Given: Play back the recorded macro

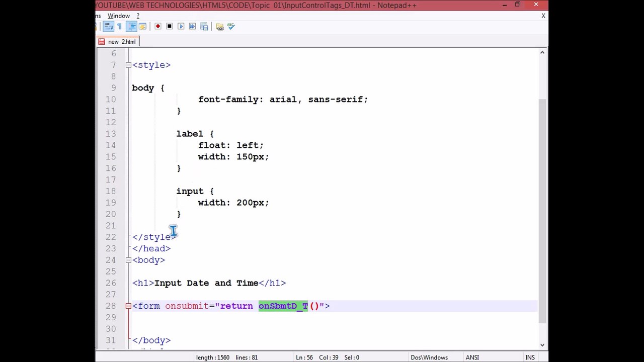Looking at the screenshot, I should click(181, 26).
